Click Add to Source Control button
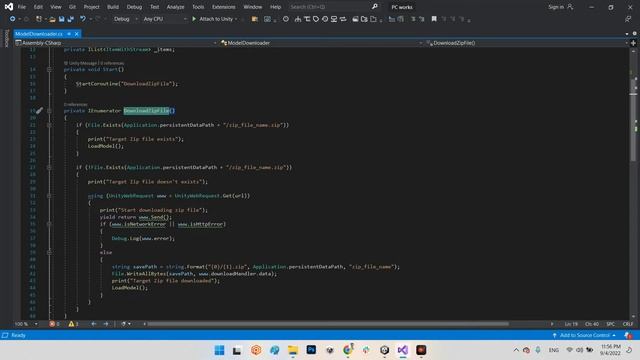This screenshot has height=360, width=640. [584, 335]
